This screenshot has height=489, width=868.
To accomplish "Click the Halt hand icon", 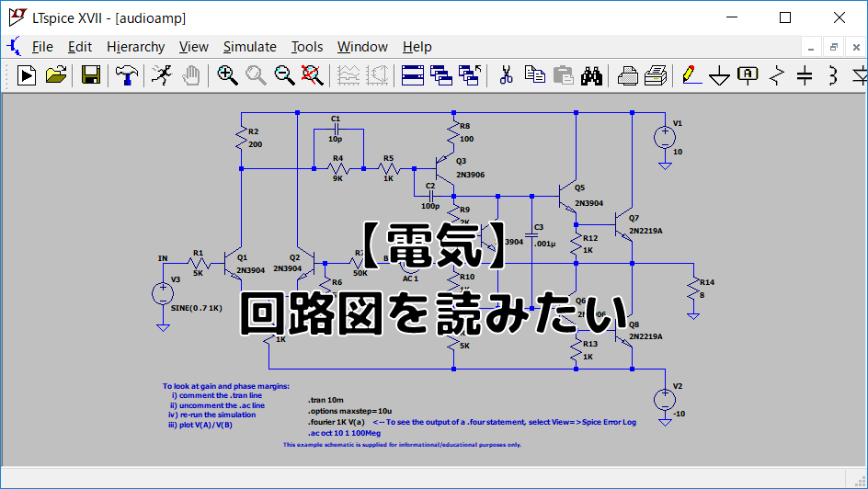I will (191, 75).
